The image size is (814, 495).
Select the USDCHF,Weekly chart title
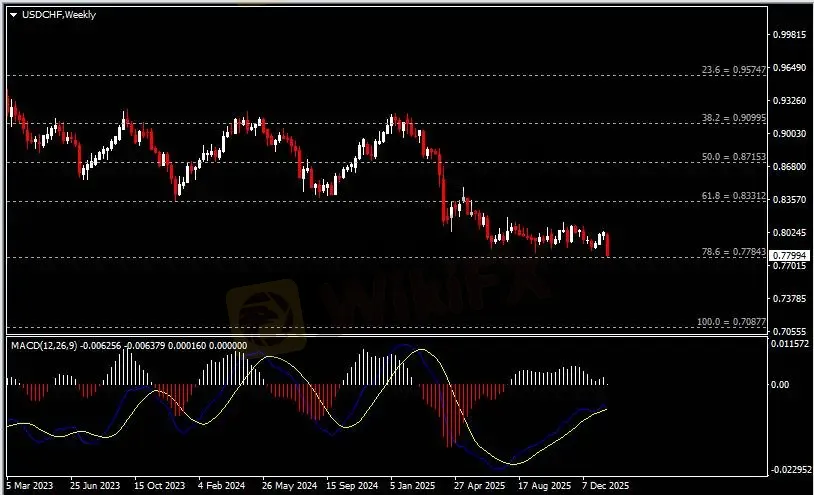pos(54,14)
